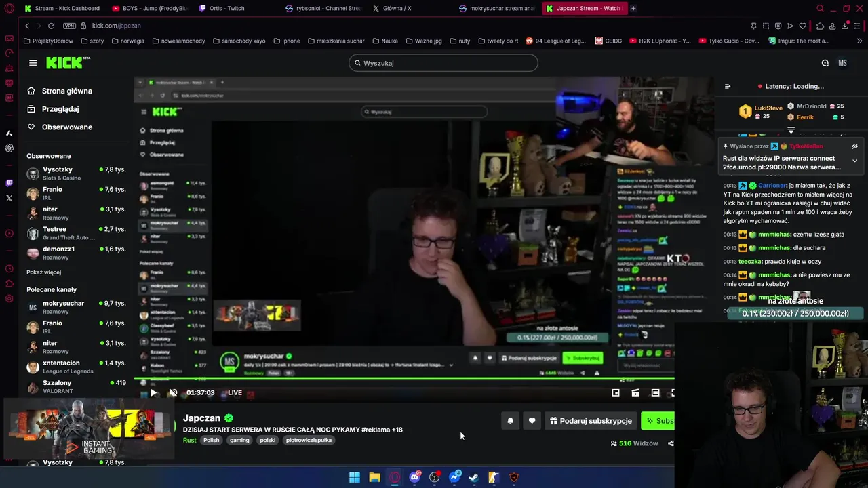Click the green Subskrybuj button

[658, 421]
